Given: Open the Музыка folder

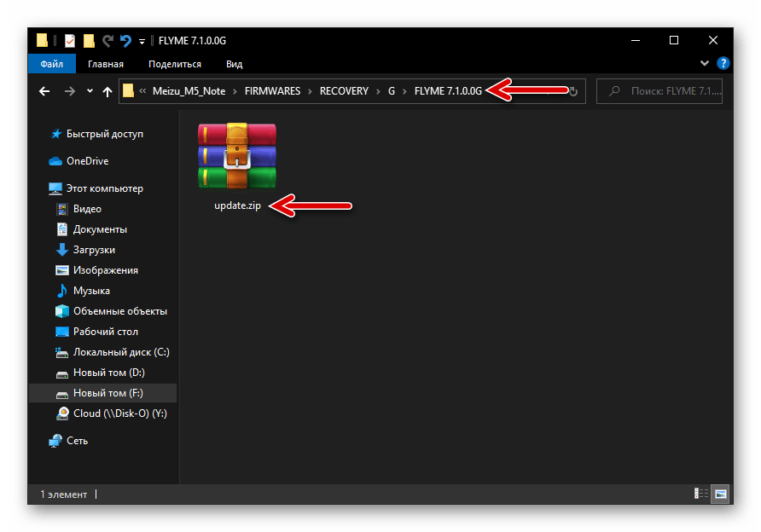Looking at the screenshot, I should [x=91, y=291].
